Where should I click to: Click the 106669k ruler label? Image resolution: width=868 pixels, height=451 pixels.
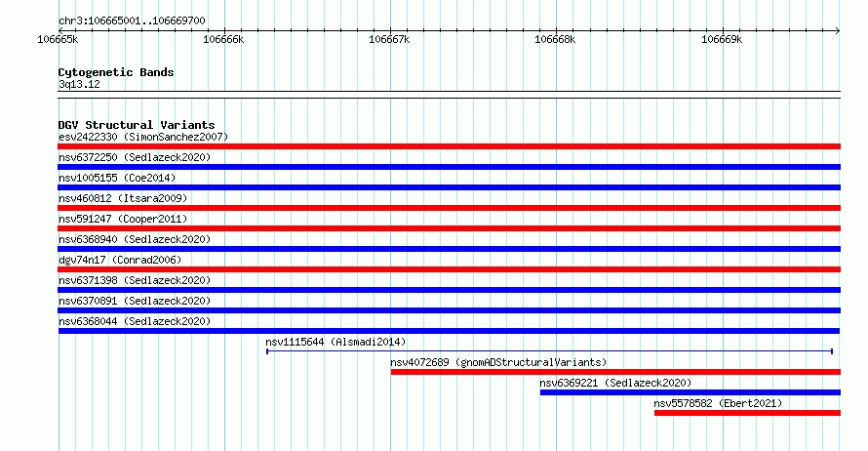pos(722,39)
